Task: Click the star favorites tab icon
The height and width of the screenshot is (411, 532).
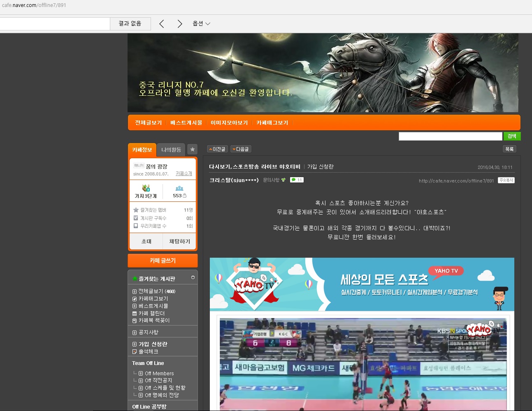Action: (x=192, y=150)
